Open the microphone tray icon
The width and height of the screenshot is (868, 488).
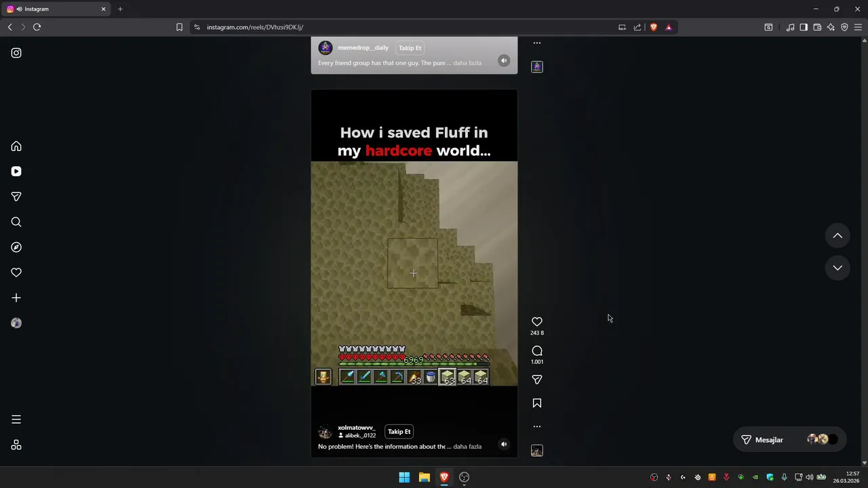click(785, 477)
